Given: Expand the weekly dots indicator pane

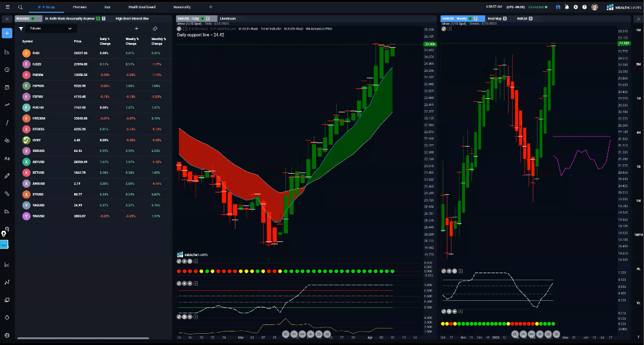Looking at the screenshot, I should pos(460,311).
